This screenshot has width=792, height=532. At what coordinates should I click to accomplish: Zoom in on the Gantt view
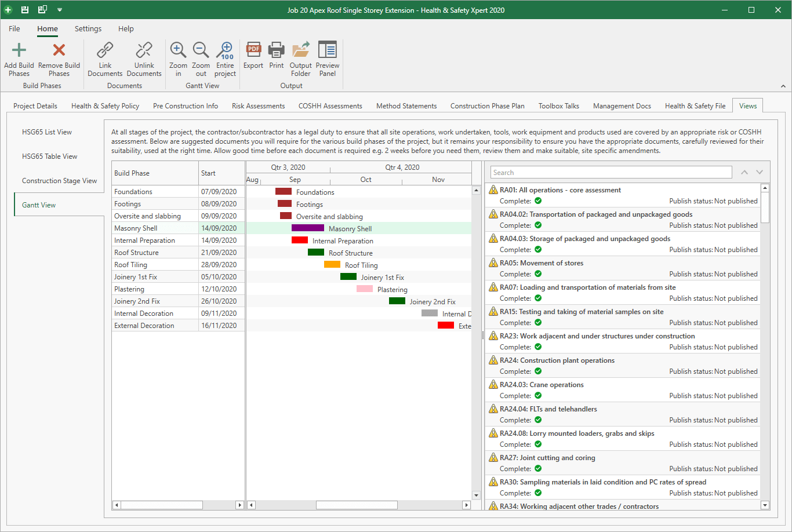(x=178, y=50)
